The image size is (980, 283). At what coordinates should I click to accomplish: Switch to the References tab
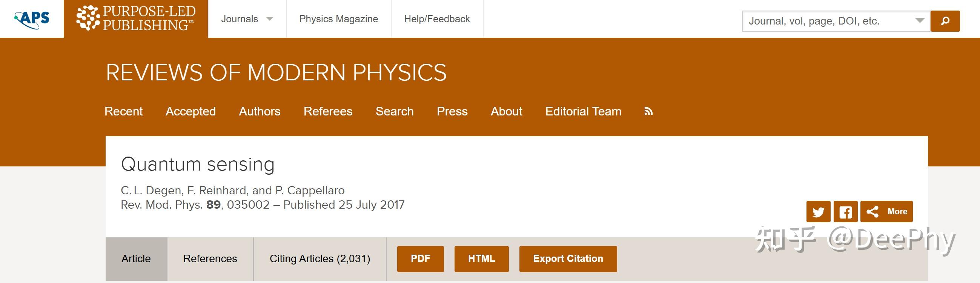[x=210, y=258]
